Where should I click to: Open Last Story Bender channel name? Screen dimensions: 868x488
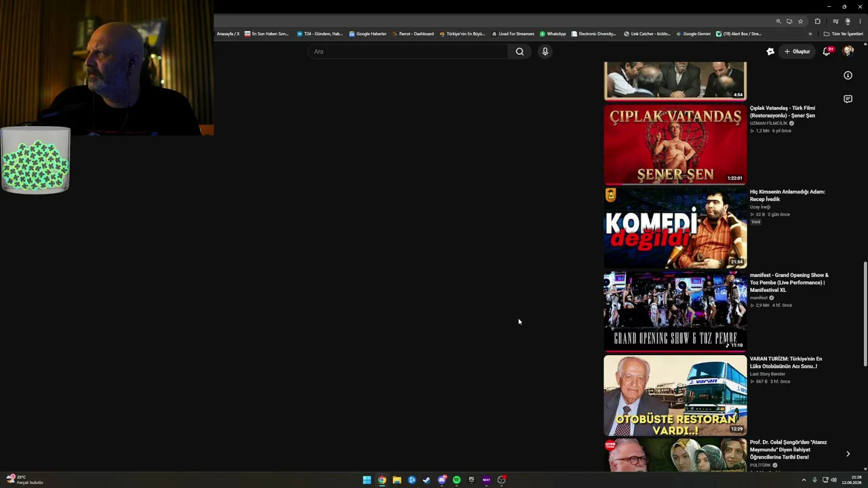768,374
